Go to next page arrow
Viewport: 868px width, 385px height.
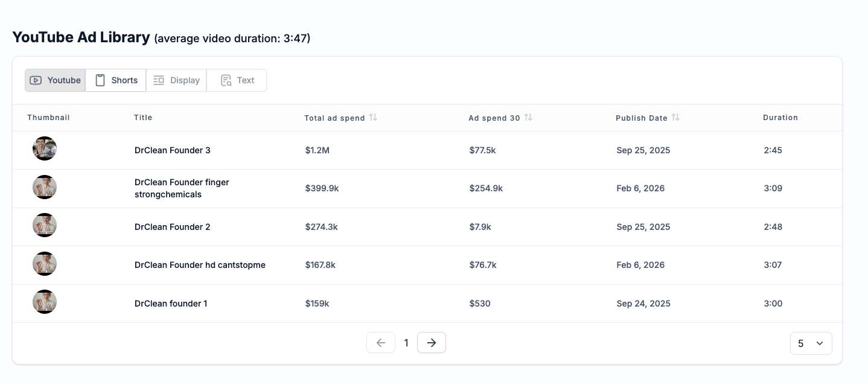(x=431, y=343)
